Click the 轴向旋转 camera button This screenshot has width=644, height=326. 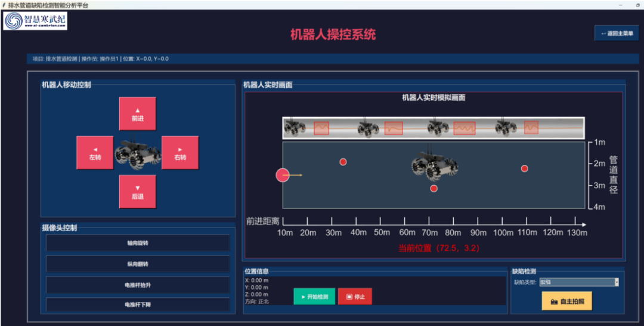coord(138,243)
